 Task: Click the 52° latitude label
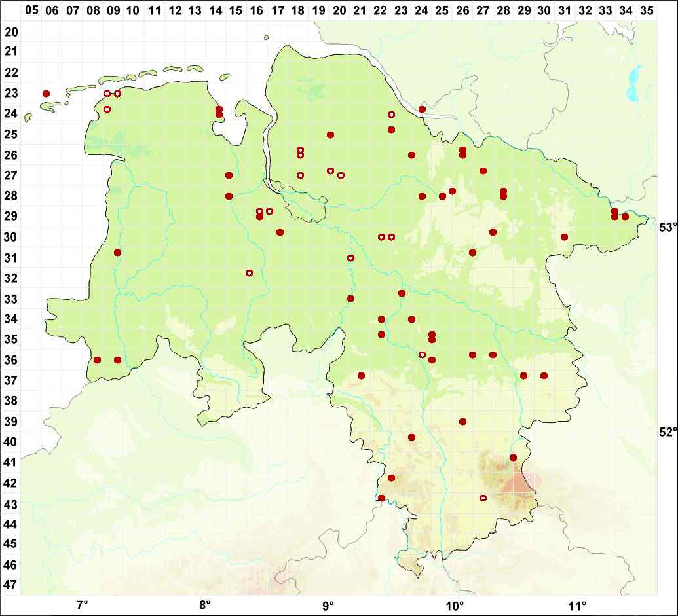[668, 432]
